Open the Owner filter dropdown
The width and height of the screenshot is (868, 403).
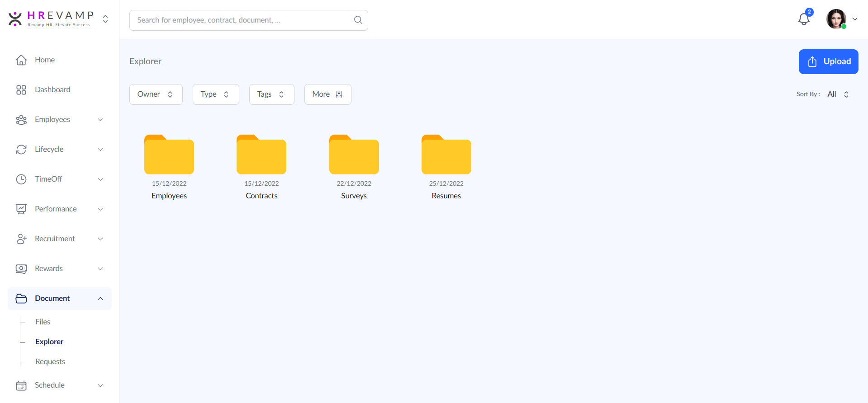pos(156,94)
